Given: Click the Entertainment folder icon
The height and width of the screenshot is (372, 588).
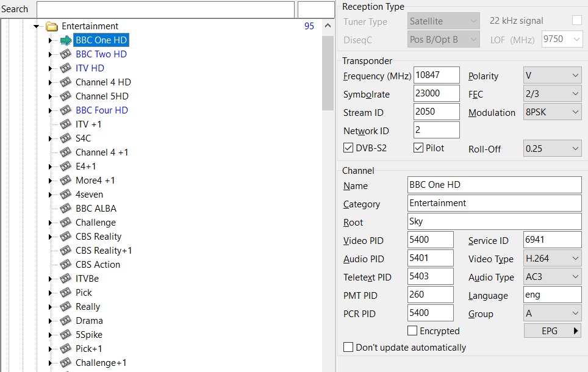Looking at the screenshot, I should pyautogui.click(x=52, y=26).
